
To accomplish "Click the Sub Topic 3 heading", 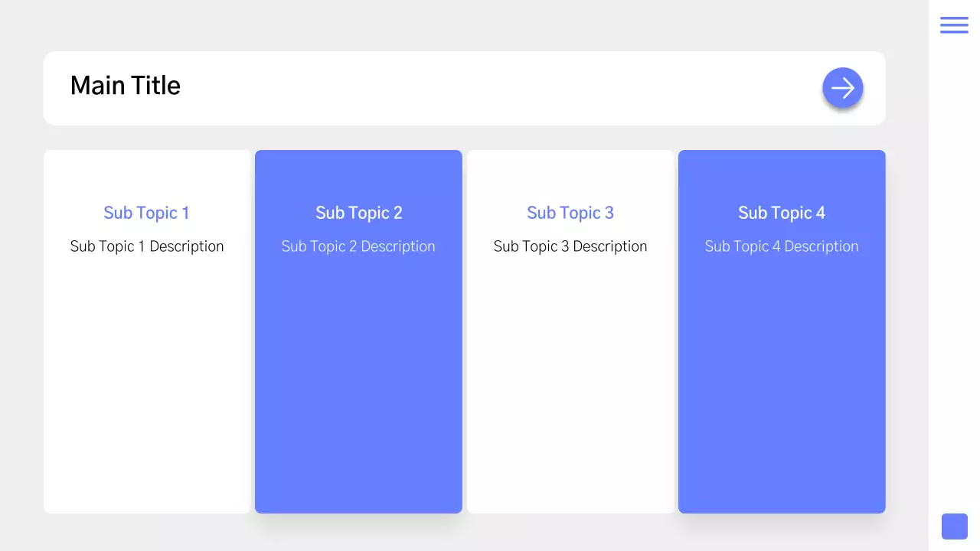I will (570, 213).
